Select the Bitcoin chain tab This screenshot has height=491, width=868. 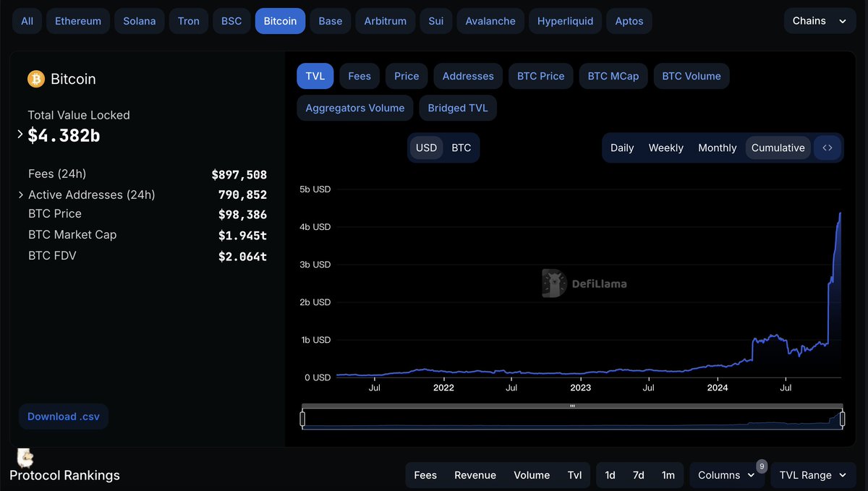coord(280,21)
